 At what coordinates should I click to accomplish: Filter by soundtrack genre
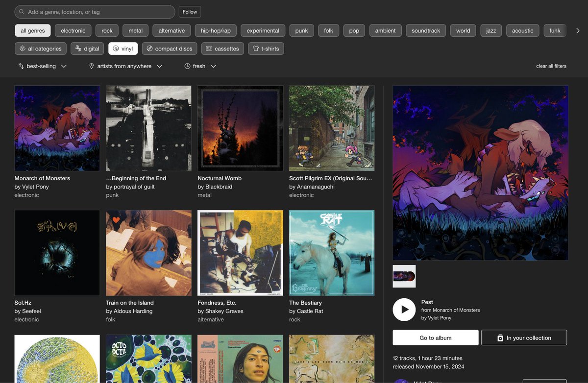426,30
